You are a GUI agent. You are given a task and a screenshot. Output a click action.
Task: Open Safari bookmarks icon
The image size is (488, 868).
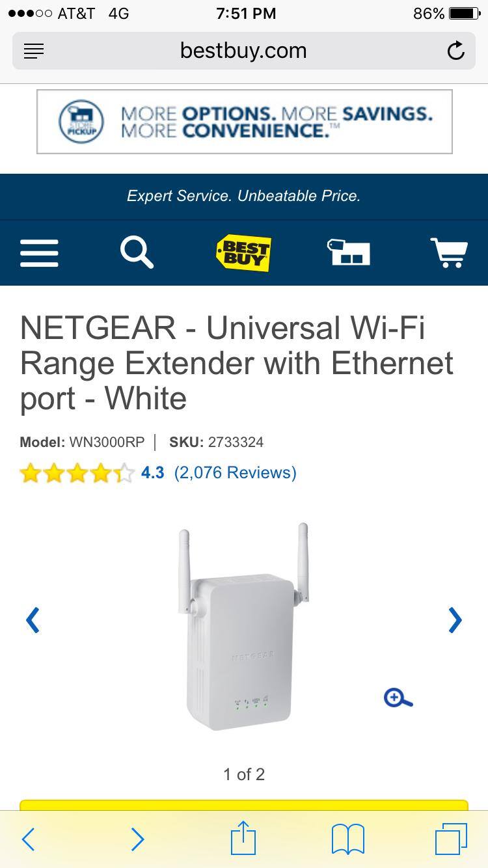coord(348,839)
